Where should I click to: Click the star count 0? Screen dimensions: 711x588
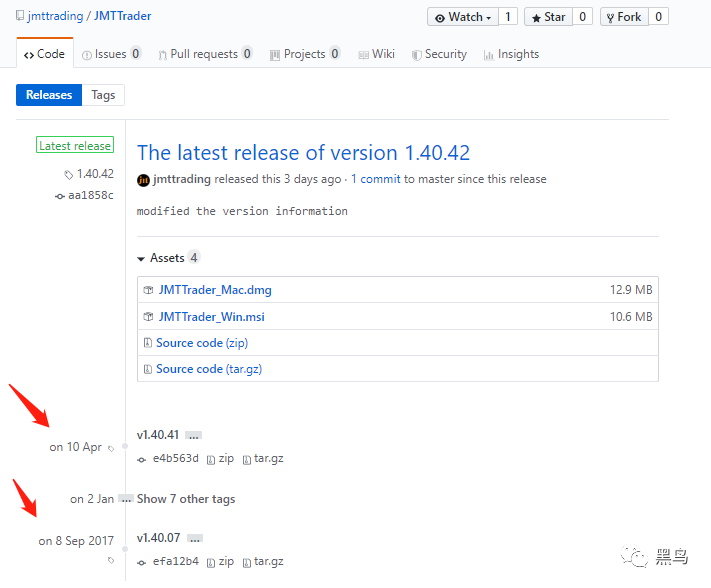coord(583,17)
